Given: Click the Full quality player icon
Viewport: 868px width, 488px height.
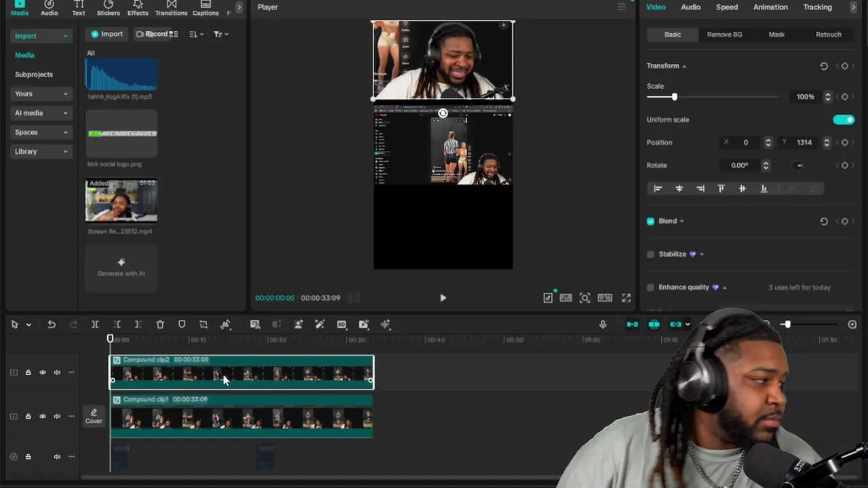Looking at the screenshot, I should tap(566, 298).
